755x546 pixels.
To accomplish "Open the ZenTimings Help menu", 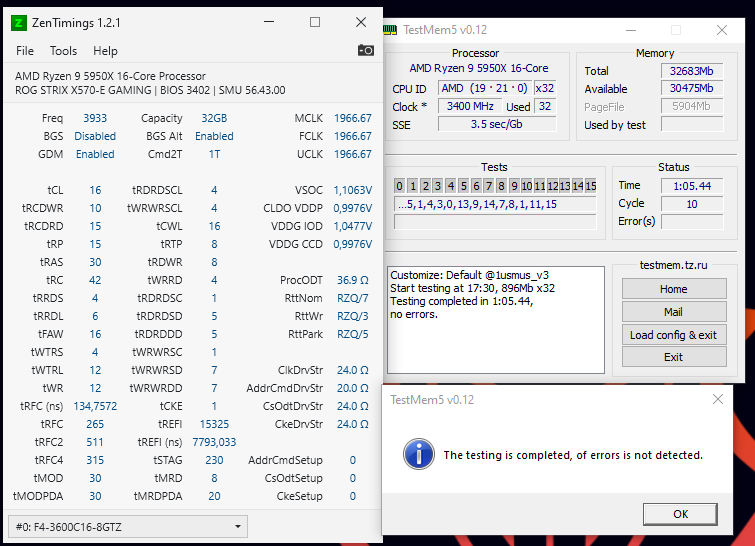I will tap(105, 51).
